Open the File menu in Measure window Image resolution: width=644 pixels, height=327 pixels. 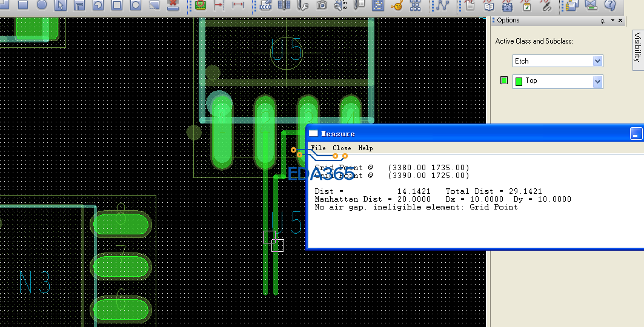click(x=319, y=148)
